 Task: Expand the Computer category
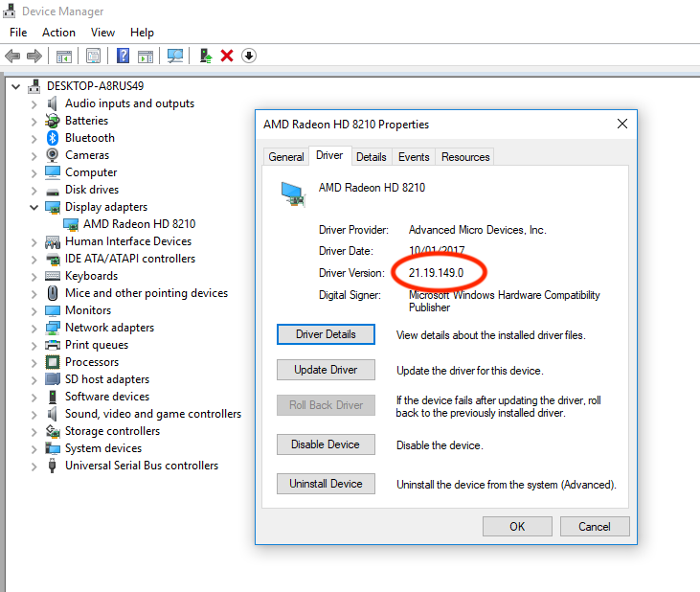coord(34,172)
